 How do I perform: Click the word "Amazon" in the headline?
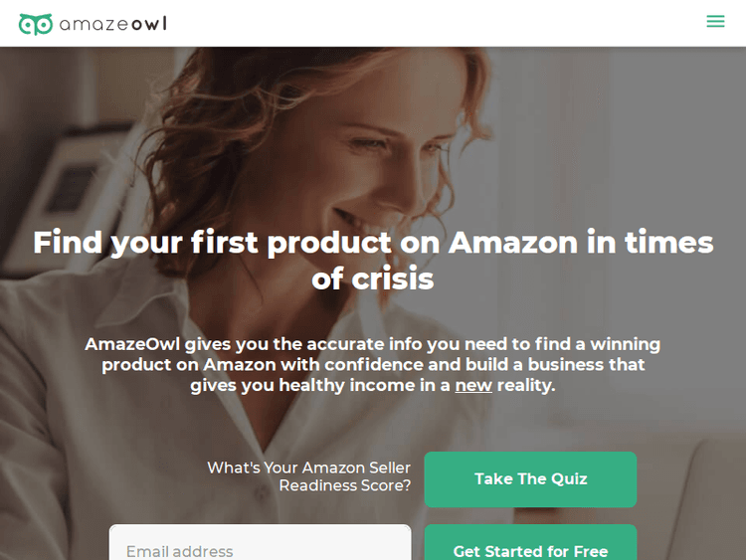(x=513, y=242)
